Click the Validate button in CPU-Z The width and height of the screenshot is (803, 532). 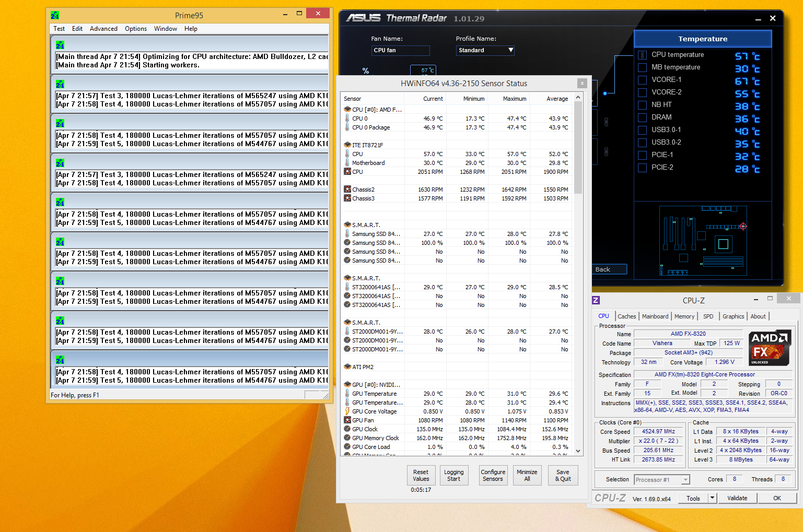pos(737,498)
